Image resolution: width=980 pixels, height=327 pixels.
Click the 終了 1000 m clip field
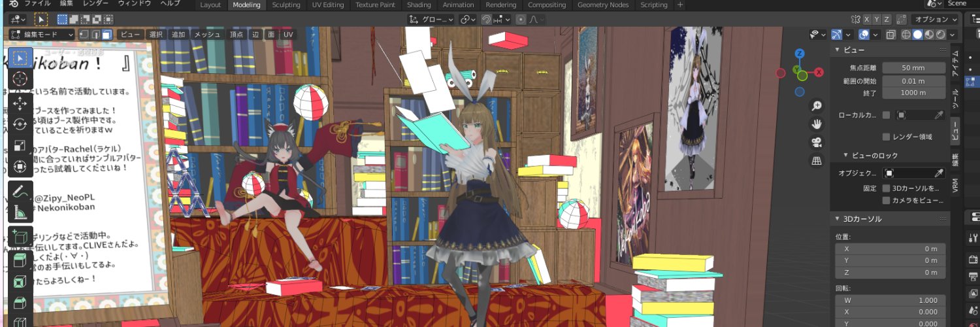[913, 93]
